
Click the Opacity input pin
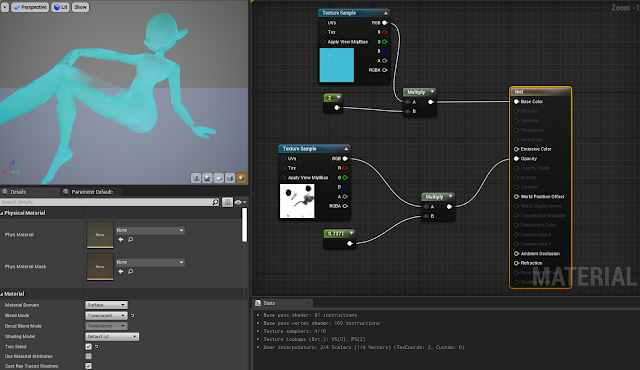pos(516,159)
